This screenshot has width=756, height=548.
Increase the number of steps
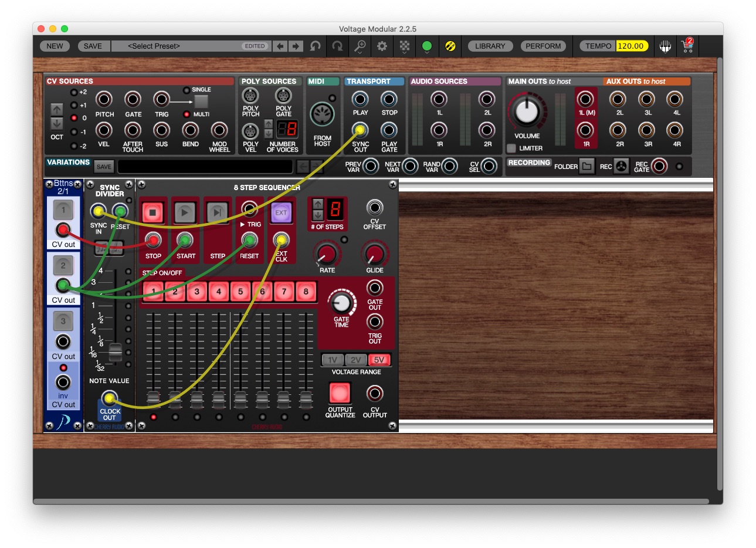coord(317,204)
